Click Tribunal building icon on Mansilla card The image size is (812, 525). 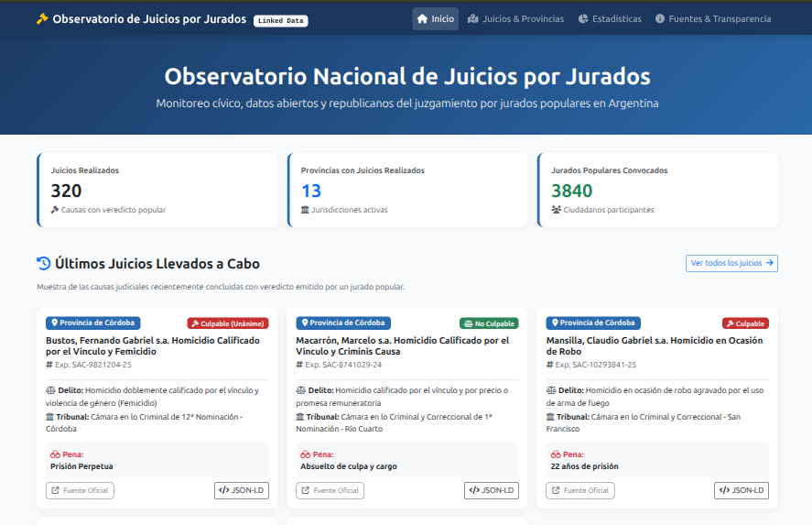coord(550,417)
